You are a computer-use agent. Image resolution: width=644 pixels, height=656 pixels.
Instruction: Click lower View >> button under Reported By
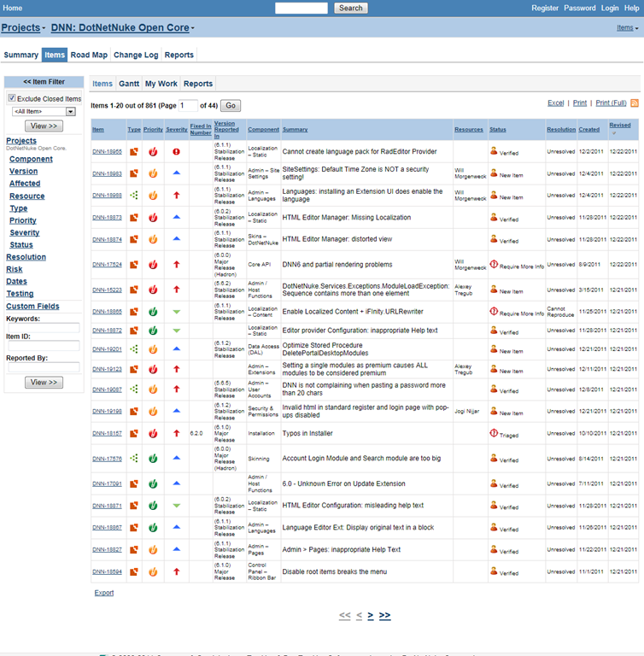(x=44, y=383)
